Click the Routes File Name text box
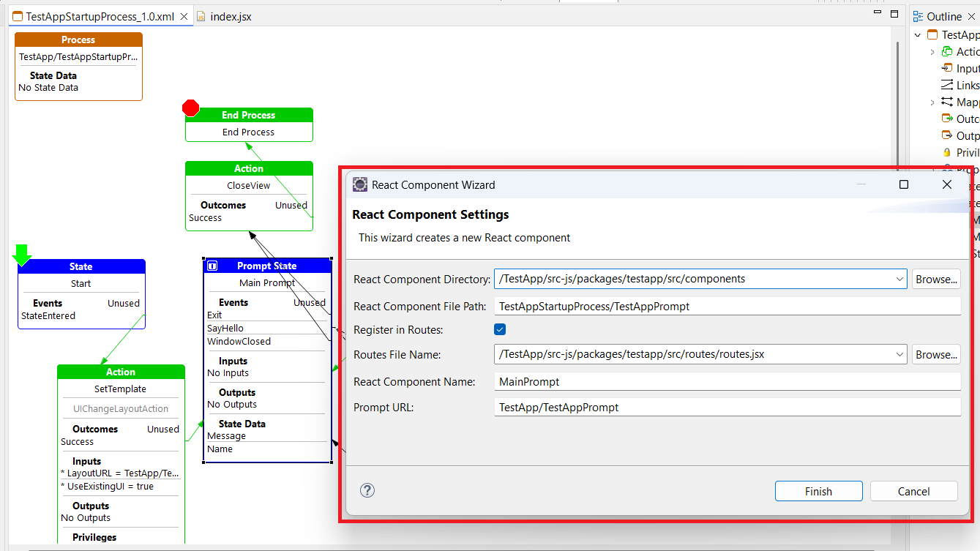980x551 pixels. pyautogui.click(x=694, y=354)
